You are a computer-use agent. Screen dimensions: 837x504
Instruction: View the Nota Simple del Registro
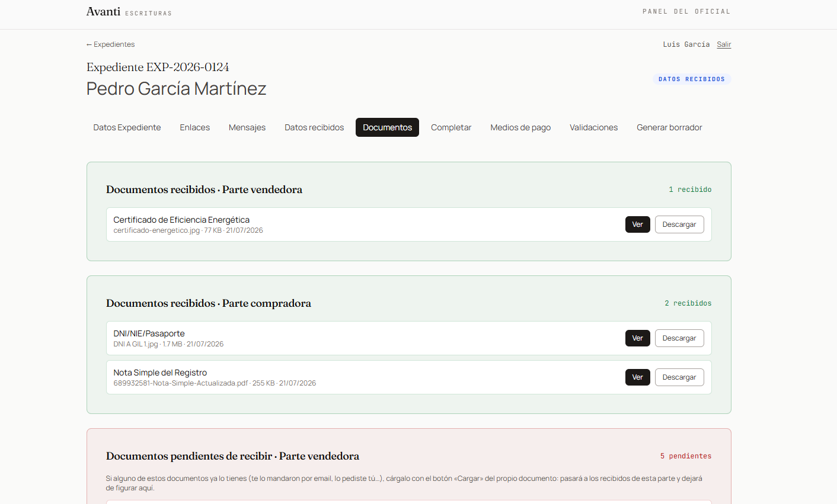(x=638, y=377)
